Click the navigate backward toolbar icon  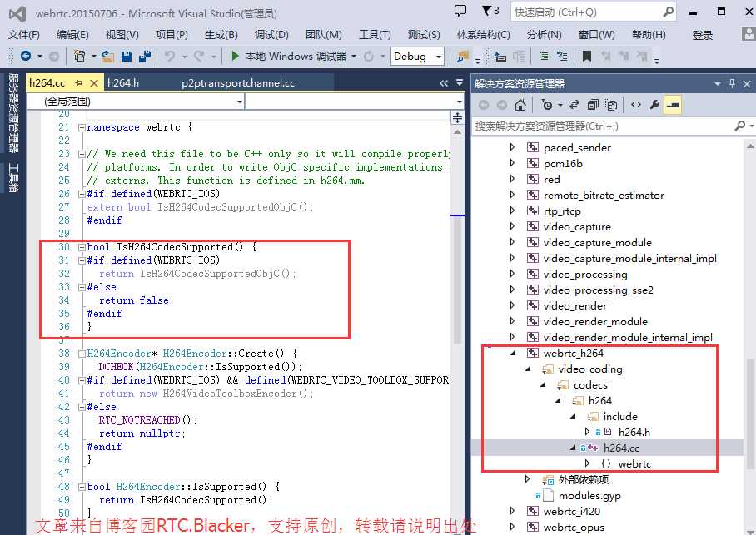point(26,56)
